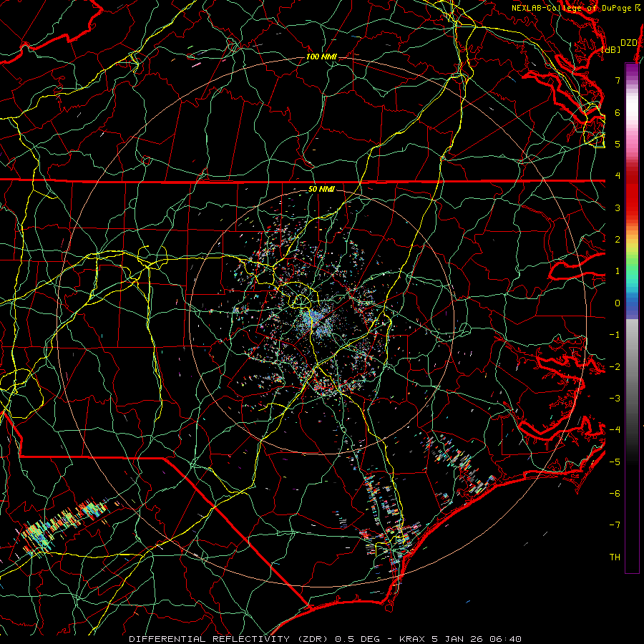Click the [dB] unit label
This screenshot has width=644, height=644.
click(x=611, y=49)
